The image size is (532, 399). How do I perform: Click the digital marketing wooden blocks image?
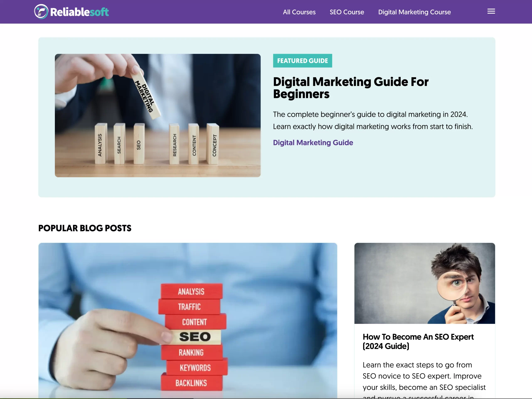(158, 116)
